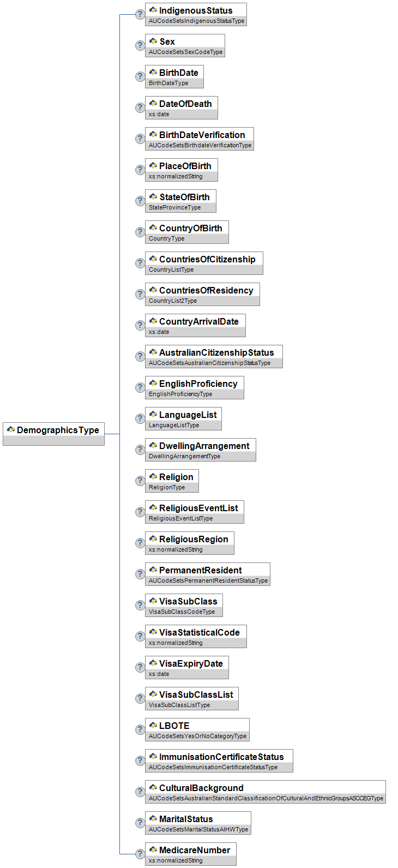This screenshot has height=868, width=398.
Task: Click the question mark icon next to Sex
Action: pyautogui.click(x=140, y=45)
